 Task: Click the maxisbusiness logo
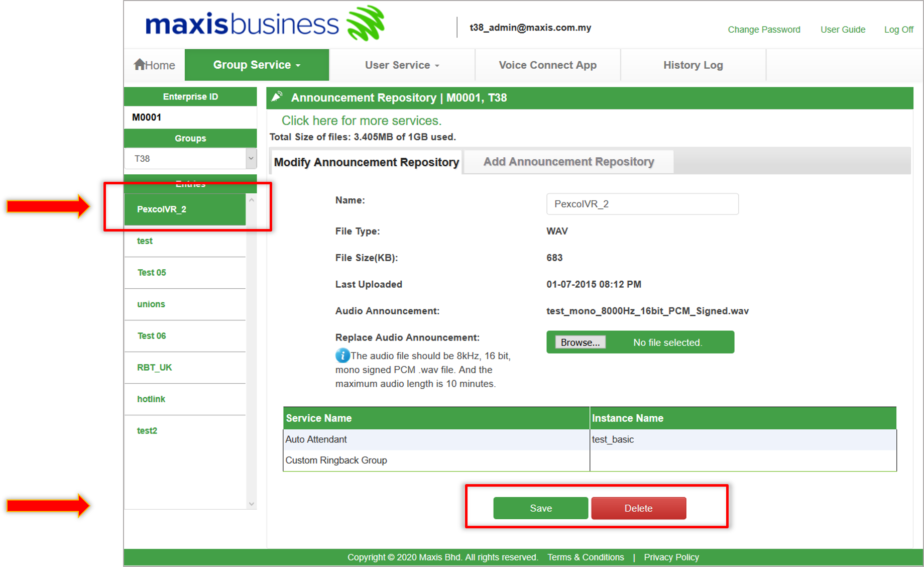[261, 24]
